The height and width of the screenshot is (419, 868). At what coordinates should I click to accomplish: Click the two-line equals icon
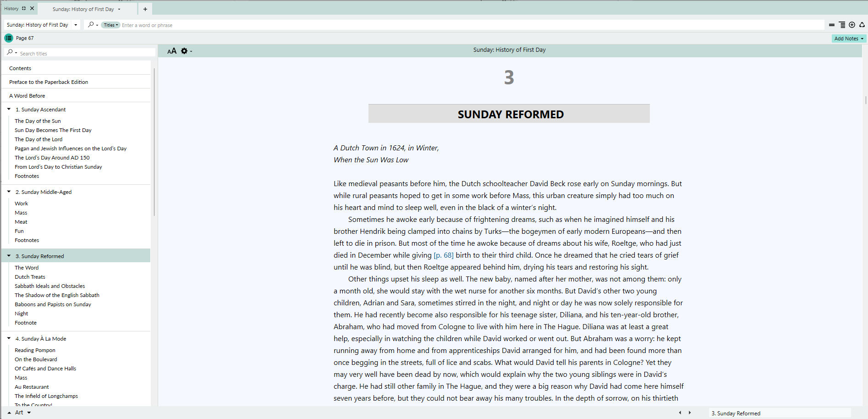(832, 25)
